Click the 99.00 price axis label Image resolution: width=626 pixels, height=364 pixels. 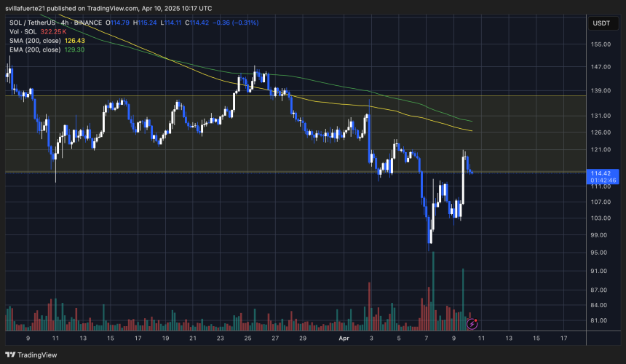[601, 235]
